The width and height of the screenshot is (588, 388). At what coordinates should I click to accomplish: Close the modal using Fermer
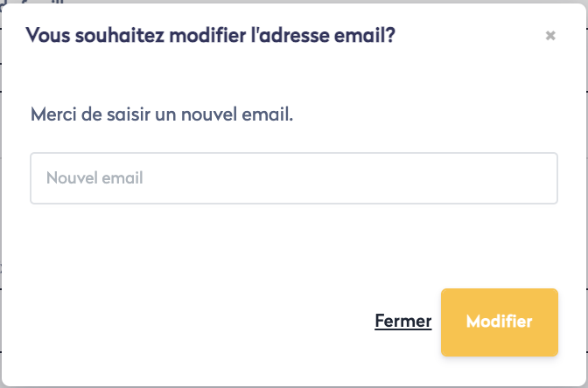pyautogui.click(x=402, y=322)
